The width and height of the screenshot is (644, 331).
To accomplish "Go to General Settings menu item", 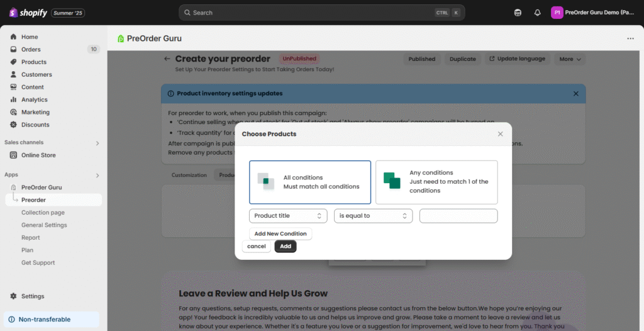I will 44,225.
